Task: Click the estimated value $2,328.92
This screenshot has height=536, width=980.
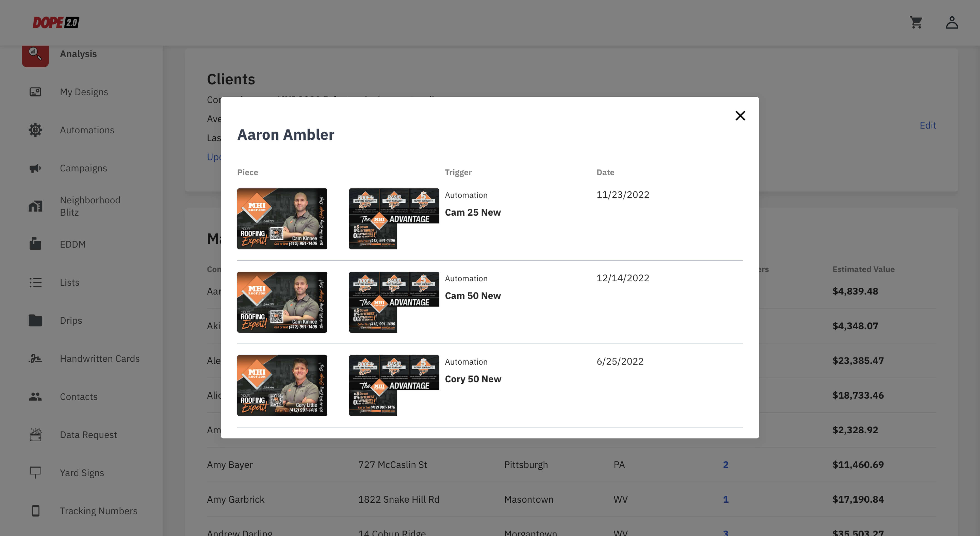Action: (855, 430)
